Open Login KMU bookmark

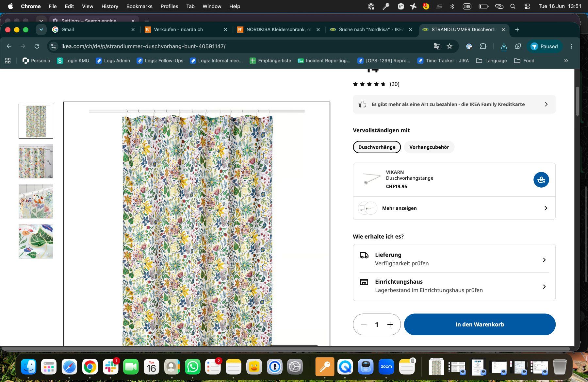pos(73,60)
